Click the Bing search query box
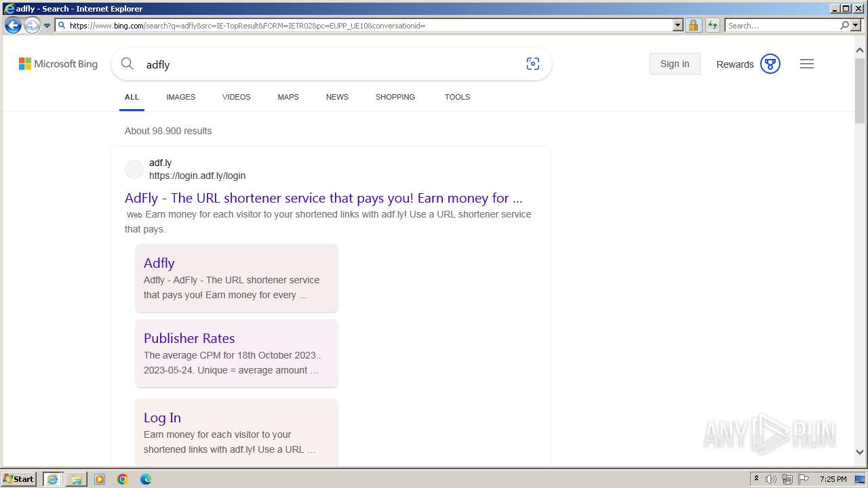 tap(332, 64)
